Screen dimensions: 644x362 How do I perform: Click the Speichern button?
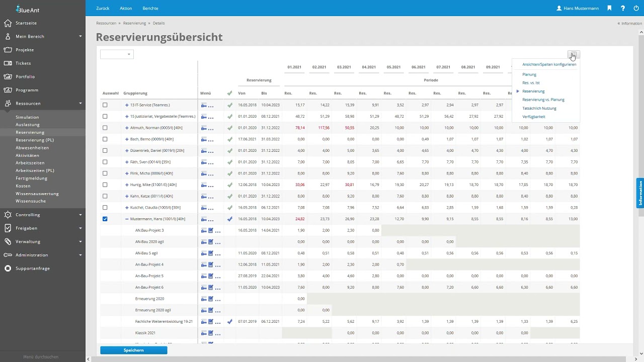coord(133,350)
